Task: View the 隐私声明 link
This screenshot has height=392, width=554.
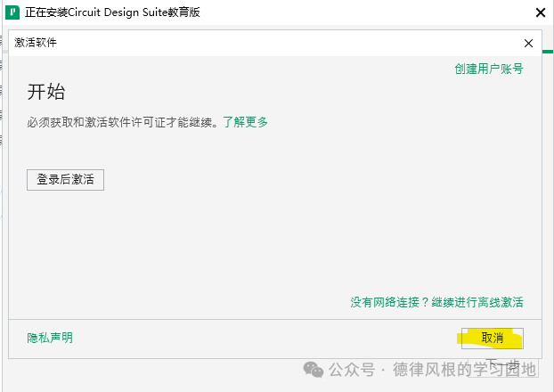Action: pos(50,338)
